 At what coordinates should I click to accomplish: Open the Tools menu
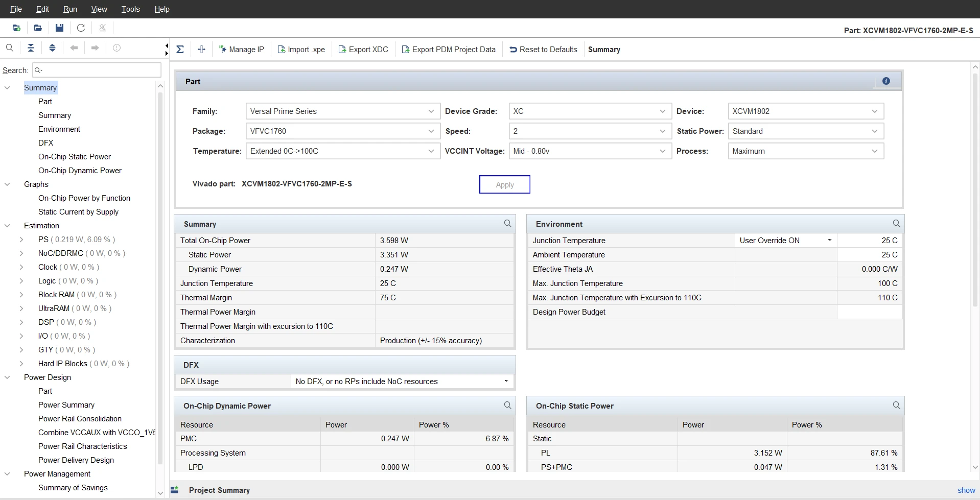[130, 9]
